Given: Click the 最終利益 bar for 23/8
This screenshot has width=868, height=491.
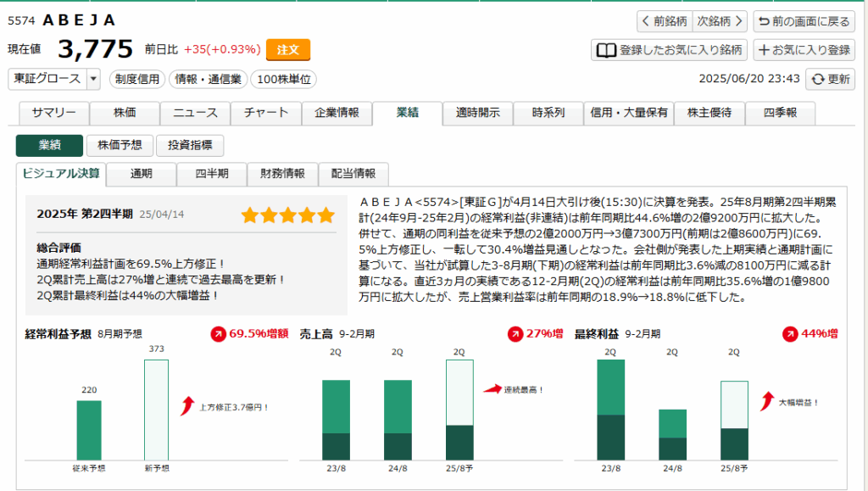Looking at the screenshot, I should pyautogui.click(x=611, y=410).
